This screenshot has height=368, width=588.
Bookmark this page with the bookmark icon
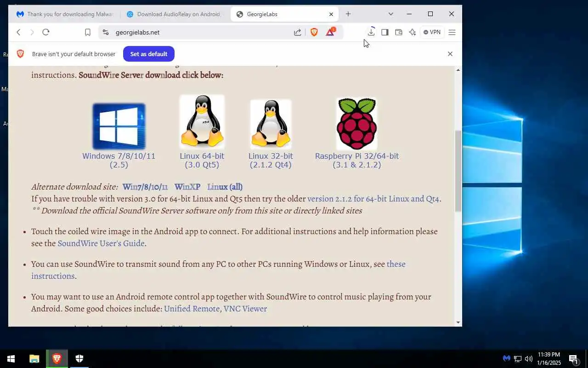click(87, 32)
